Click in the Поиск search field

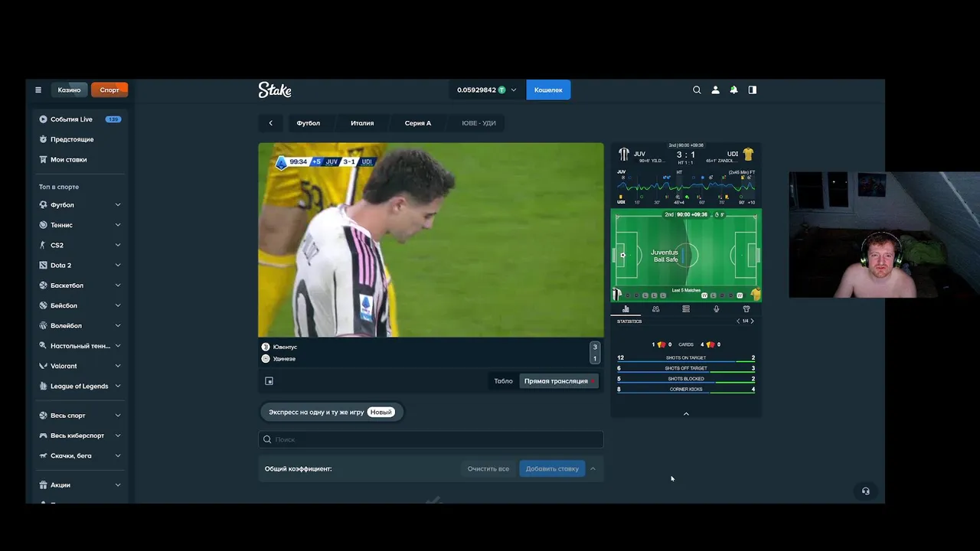point(431,440)
